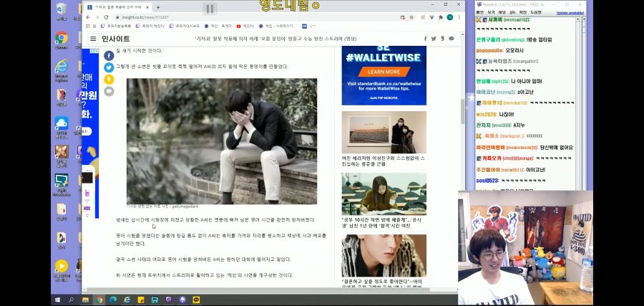Open Chrome extensions puzzle icon
The height and width of the screenshot is (306, 644).
(441, 17)
